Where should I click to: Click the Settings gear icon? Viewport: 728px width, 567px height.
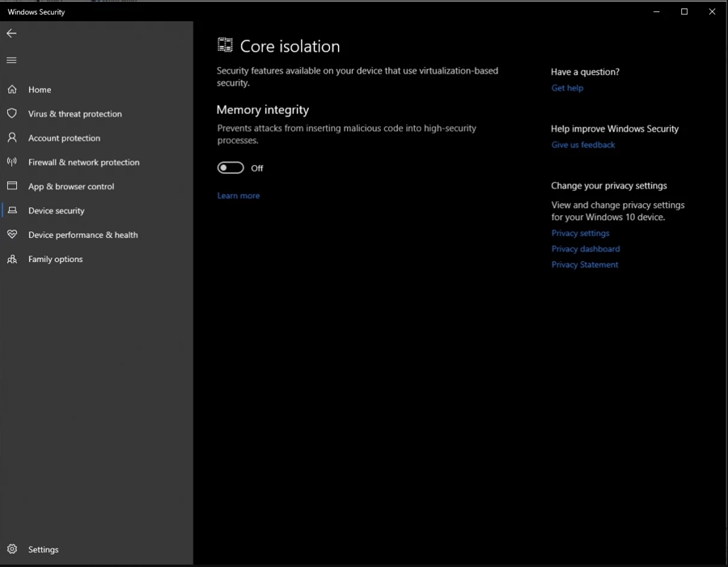12,549
